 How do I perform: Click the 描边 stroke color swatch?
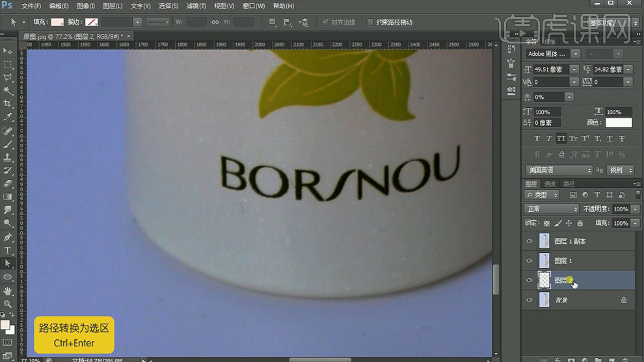tap(92, 22)
